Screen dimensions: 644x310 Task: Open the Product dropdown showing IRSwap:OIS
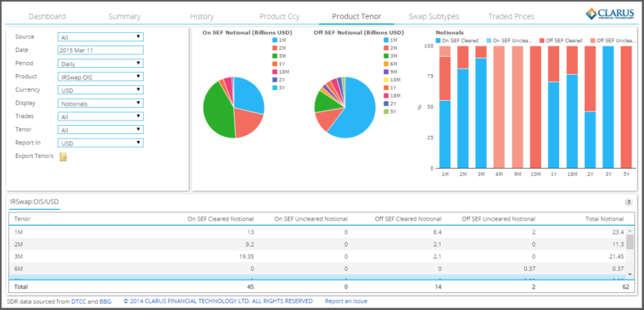coord(101,77)
